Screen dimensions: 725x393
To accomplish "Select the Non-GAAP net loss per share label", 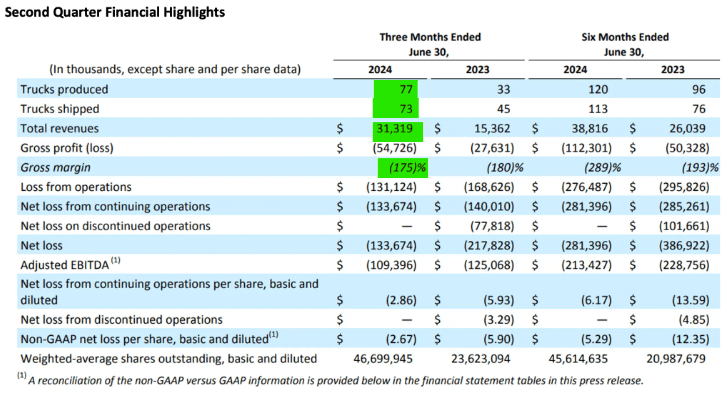I will [149, 338].
